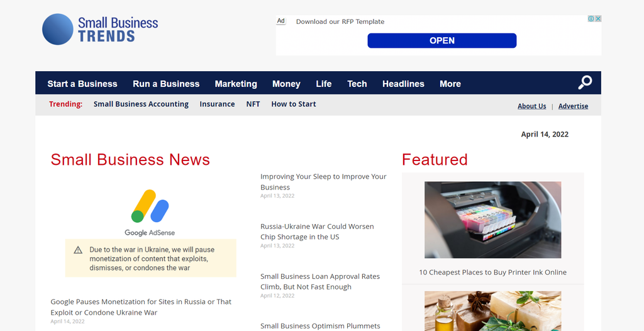Read Russia-Ukraine War chip shortage article
Image resolution: width=644 pixels, height=331 pixels.
coord(317,232)
